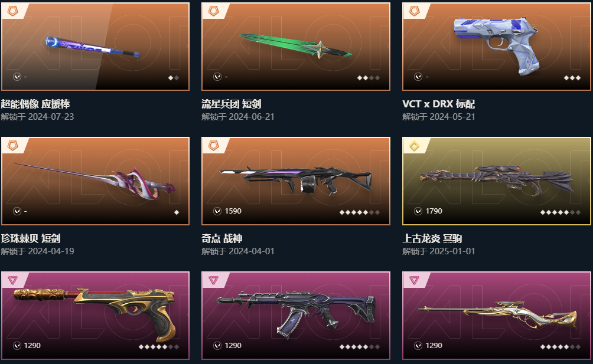Click the tier badge on the 流星兵团 短剑 card
593x364 pixels.
[214, 11]
